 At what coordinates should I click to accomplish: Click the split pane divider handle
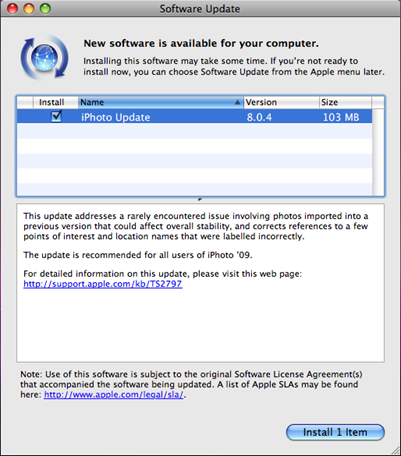point(200,200)
